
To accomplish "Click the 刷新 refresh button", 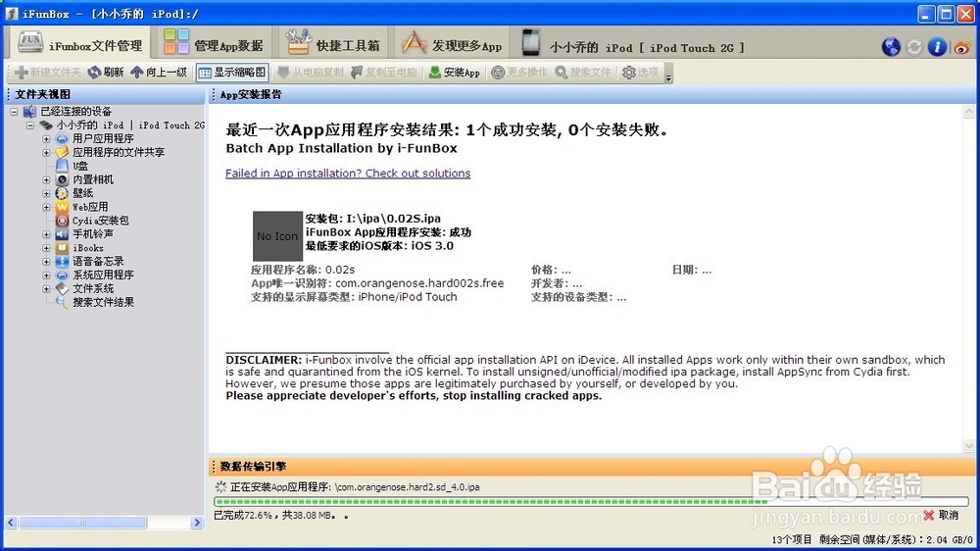I will (x=106, y=72).
